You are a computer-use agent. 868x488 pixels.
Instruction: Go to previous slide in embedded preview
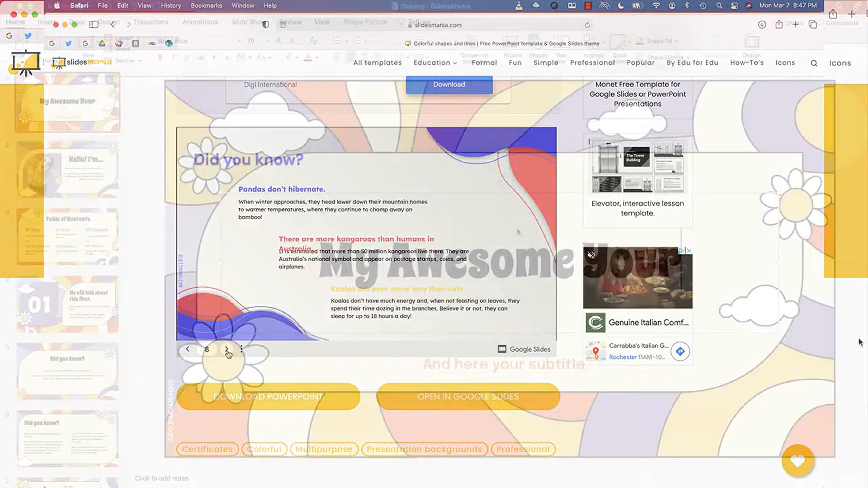coord(187,349)
